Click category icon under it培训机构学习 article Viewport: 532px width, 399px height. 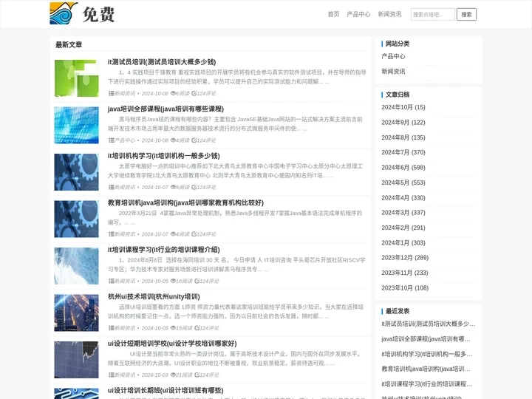pos(112,187)
